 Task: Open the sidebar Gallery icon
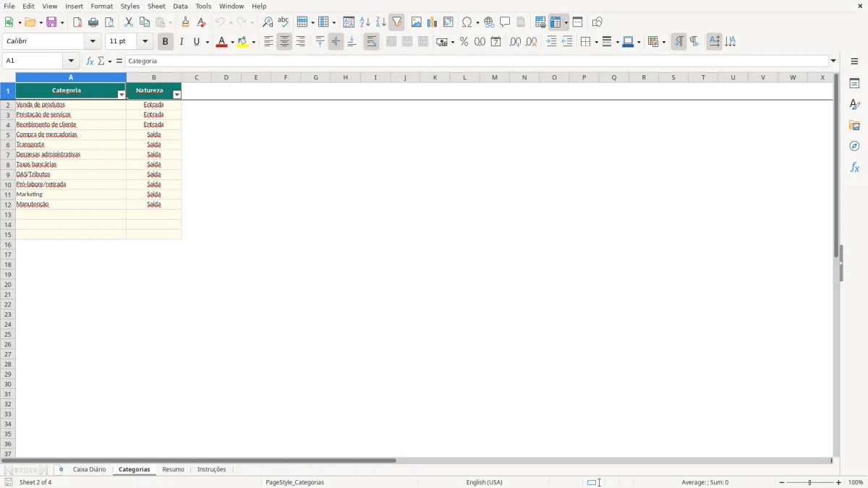point(854,125)
